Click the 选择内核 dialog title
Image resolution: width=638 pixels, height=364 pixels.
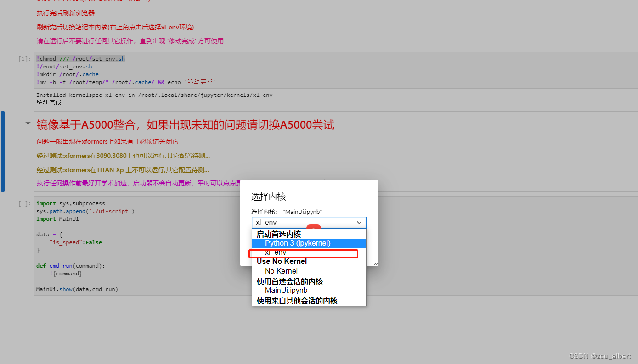coord(268,196)
